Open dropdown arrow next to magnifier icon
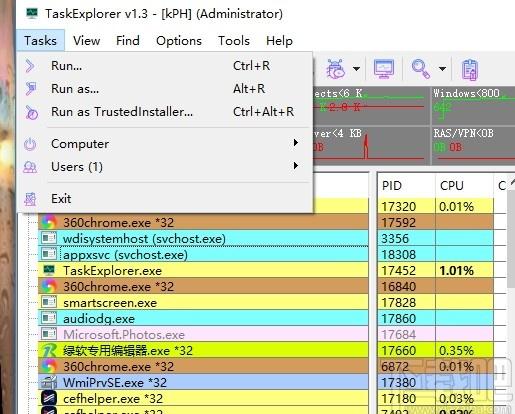The image size is (515, 414). point(442,69)
